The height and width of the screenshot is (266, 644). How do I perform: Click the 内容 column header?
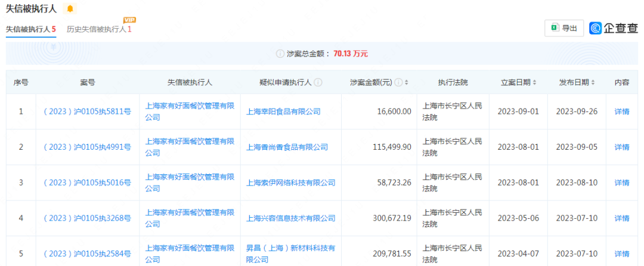click(622, 82)
